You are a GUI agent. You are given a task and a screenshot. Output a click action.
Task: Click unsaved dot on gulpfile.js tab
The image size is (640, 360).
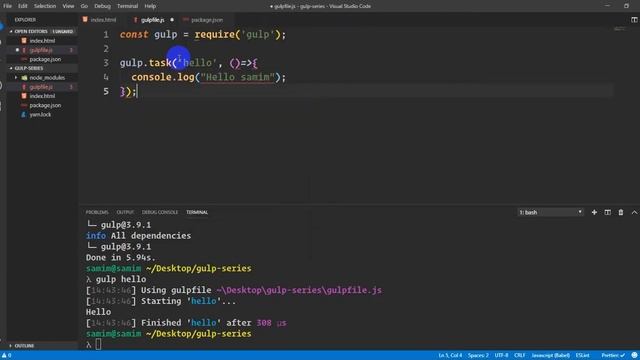[x=172, y=20]
